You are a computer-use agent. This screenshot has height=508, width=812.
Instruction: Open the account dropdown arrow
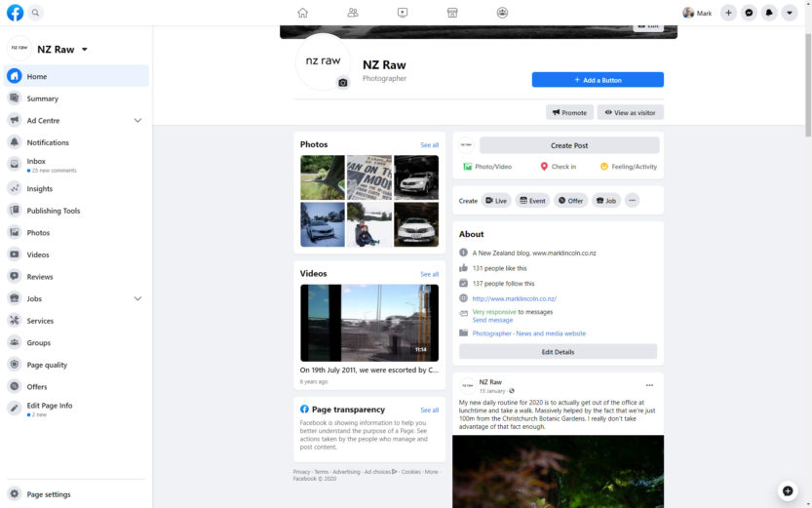point(790,13)
